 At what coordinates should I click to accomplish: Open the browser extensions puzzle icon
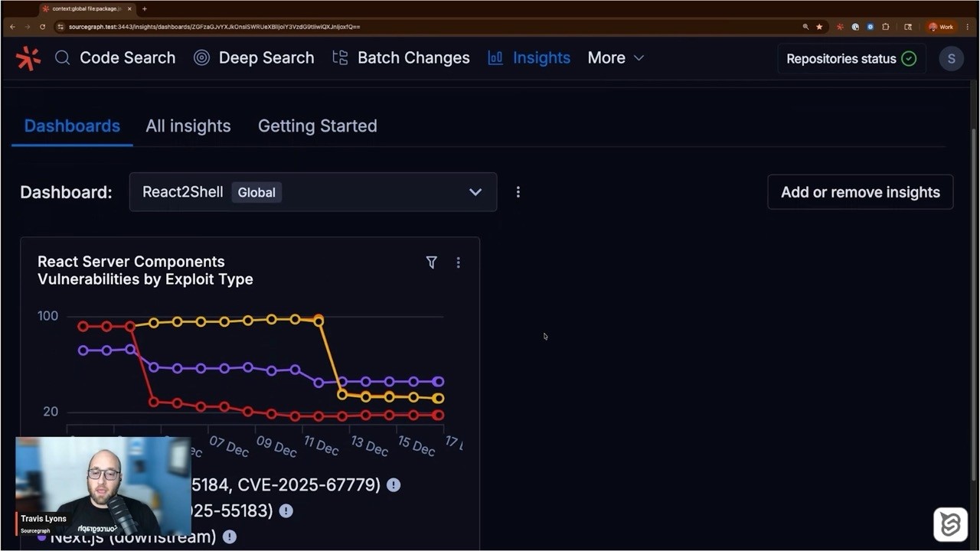click(x=886, y=27)
